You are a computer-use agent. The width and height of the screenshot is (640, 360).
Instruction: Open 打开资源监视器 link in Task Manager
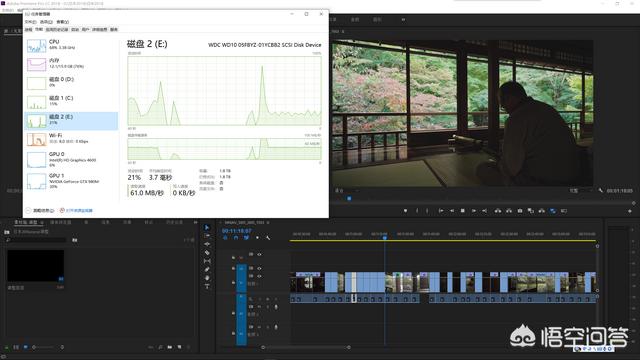79,211
